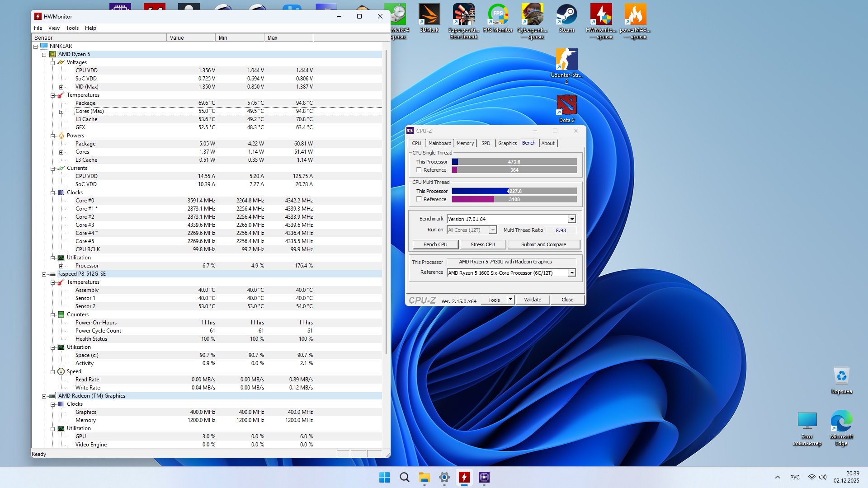Click the HWMonitor vertical scrollbar

click(x=386, y=203)
